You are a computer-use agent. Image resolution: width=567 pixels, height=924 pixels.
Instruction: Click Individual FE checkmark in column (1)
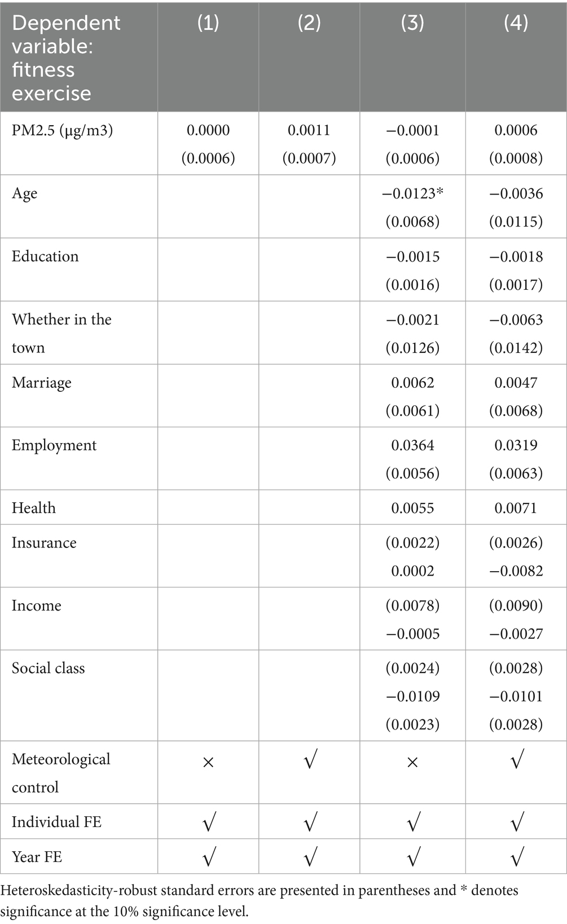tap(208, 823)
